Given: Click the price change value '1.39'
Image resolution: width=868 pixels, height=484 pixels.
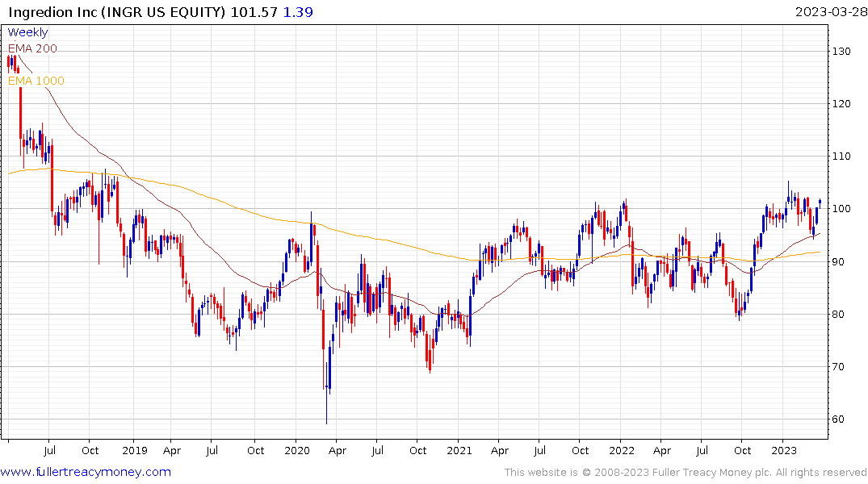Looking at the screenshot, I should click(298, 12).
